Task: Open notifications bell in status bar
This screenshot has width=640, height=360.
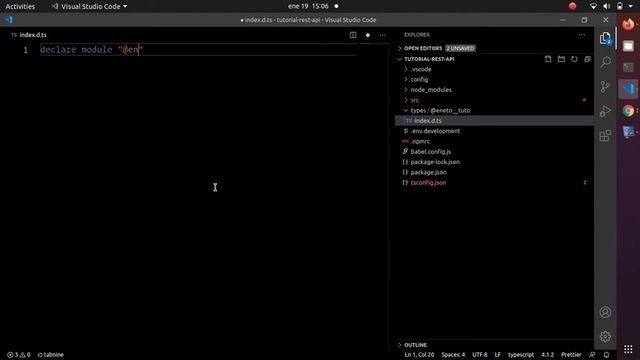Action: [x=607, y=355]
